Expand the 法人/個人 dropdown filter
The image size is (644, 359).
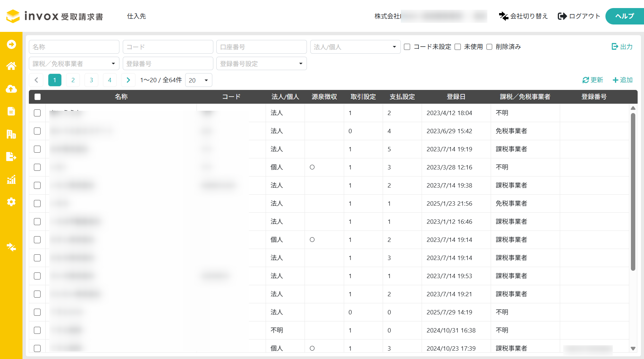[x=355, y=47]
